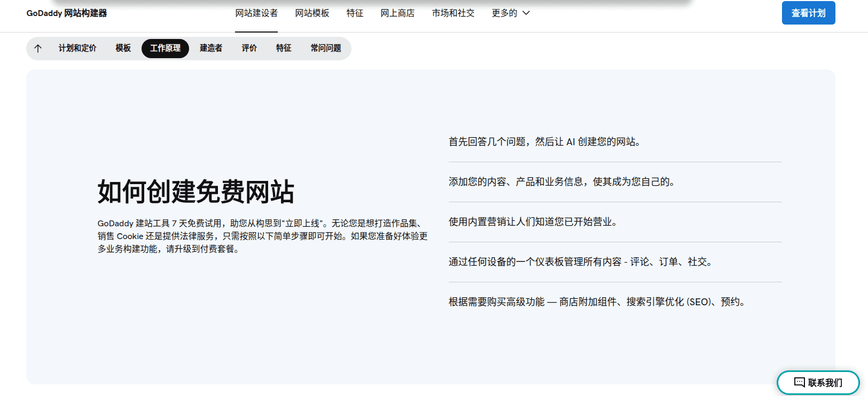Open the 常问问题 section tab
Viewport: 868px width, 396px height.
(326, 49)
